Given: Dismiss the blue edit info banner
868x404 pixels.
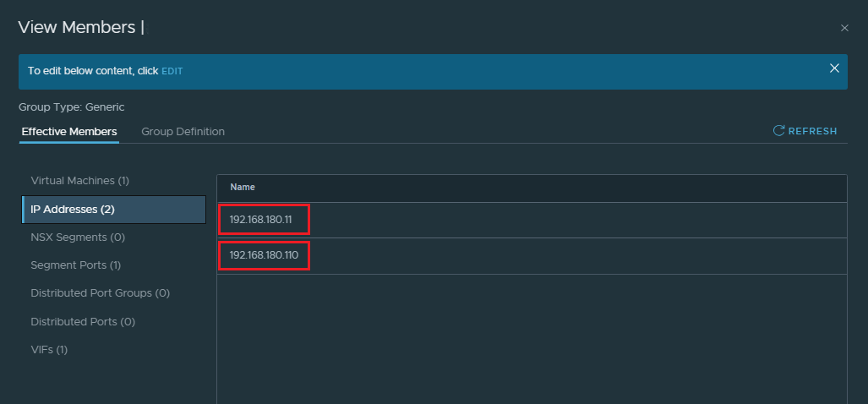Looking at the screenshot, I should [x=834, y=68].
